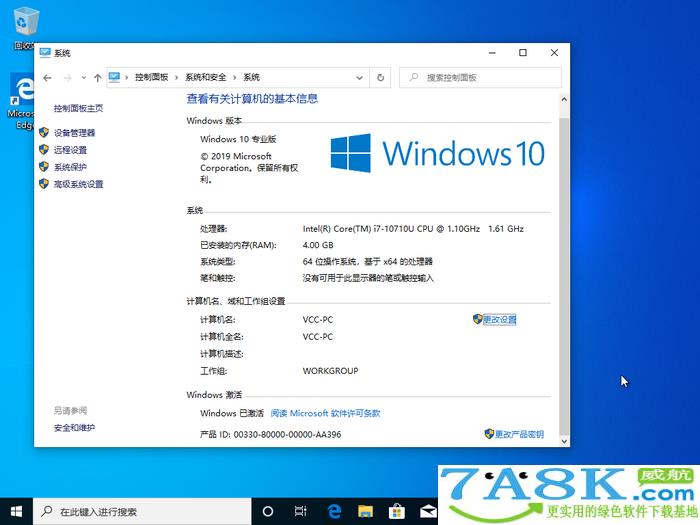Expand the chevron before Control Panel breadcrumb

[127, 78]
